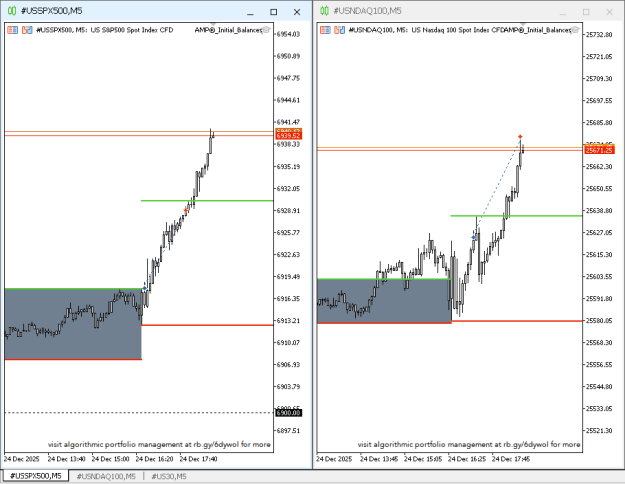Click the 6922.63 price scale value
The width and height of the screenshot is (625, 484).
[x=288, y=255]
